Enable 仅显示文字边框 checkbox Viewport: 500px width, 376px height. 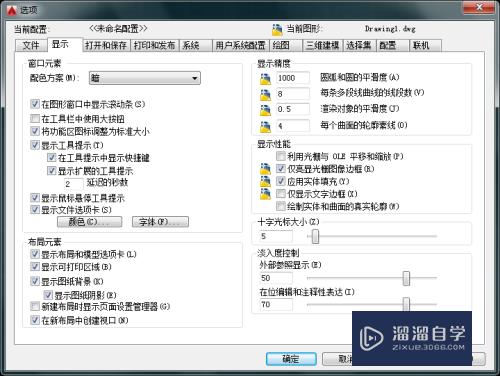pyautogui.click(x=281, y=194)
